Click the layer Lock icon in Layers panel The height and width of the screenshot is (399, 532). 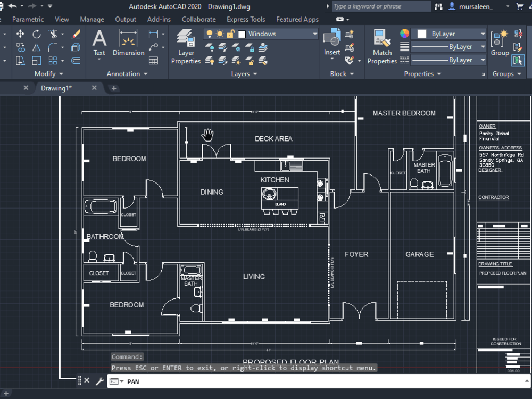250,47
